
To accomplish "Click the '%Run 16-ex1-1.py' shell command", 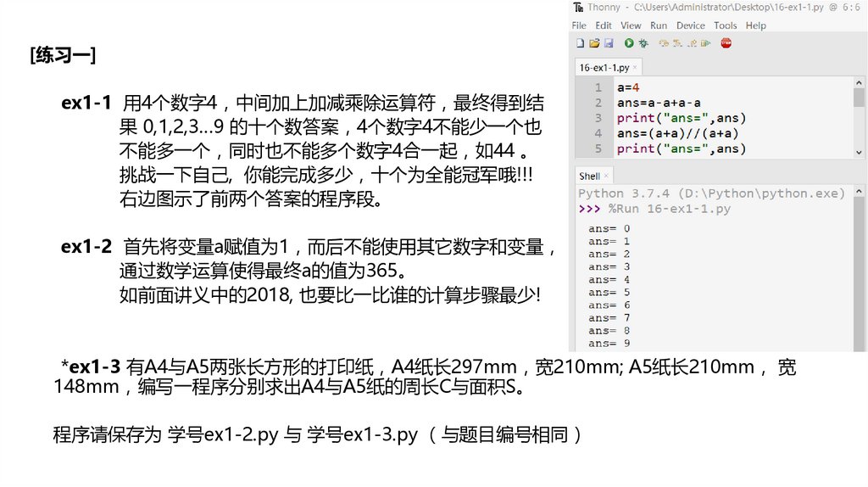I will tap(670, 209).
